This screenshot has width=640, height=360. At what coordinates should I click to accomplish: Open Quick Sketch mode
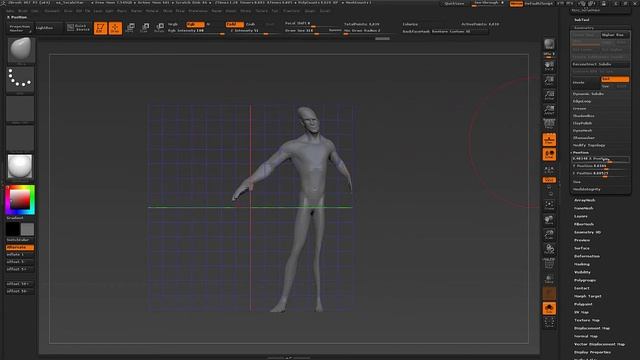tap(78, 28)
